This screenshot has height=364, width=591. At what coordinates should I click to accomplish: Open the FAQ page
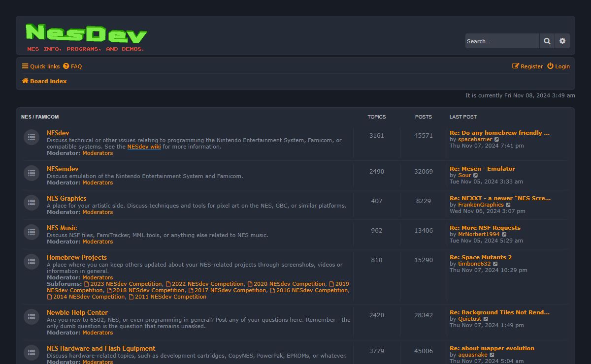click(x=72, y=66)
